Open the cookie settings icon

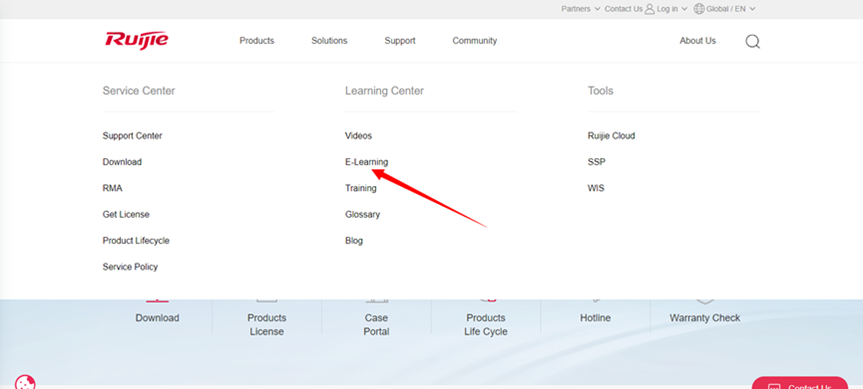point(25,382)
